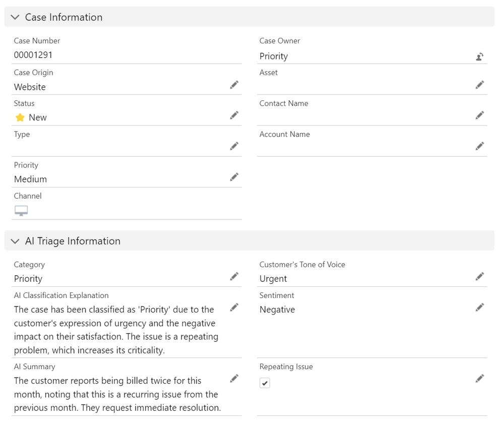Click the Contact Name edit pencil
The width and height of the screenshot is (504, 425).
(480, 115)
